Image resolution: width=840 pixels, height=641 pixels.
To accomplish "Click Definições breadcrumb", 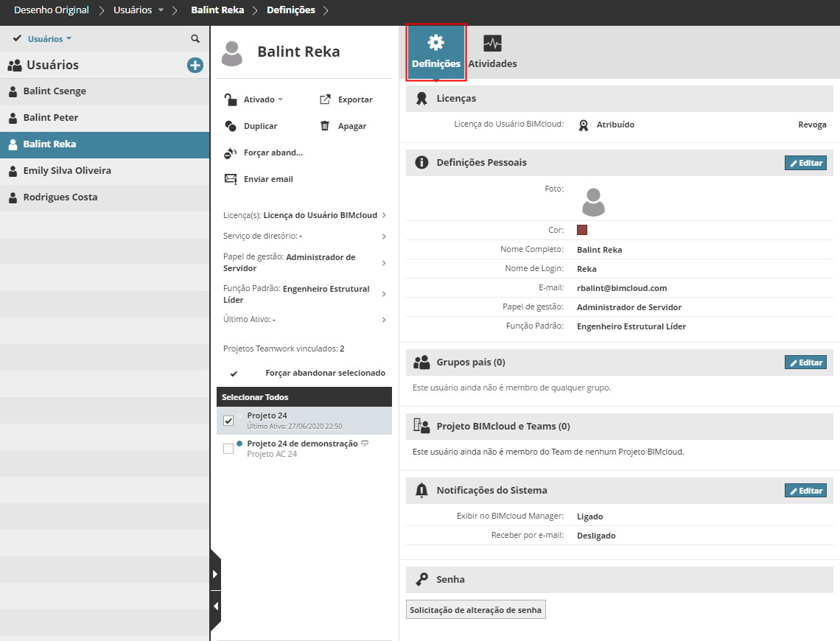I will point(291,10).
